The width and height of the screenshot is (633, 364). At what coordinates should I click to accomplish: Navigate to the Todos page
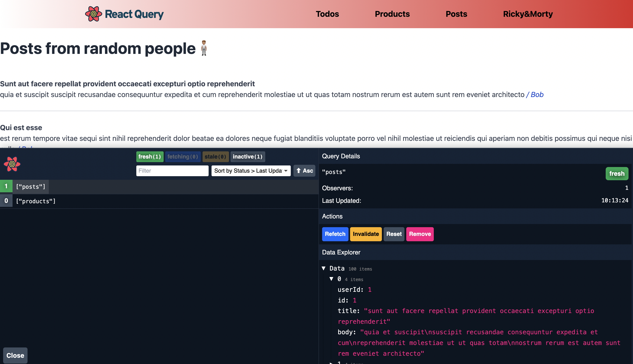[327, 14]
